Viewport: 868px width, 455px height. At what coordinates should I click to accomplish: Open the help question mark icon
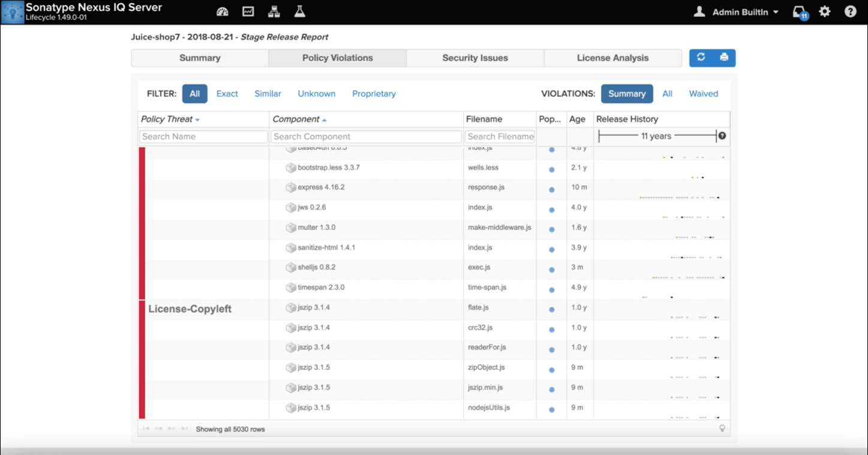(850, 12)
